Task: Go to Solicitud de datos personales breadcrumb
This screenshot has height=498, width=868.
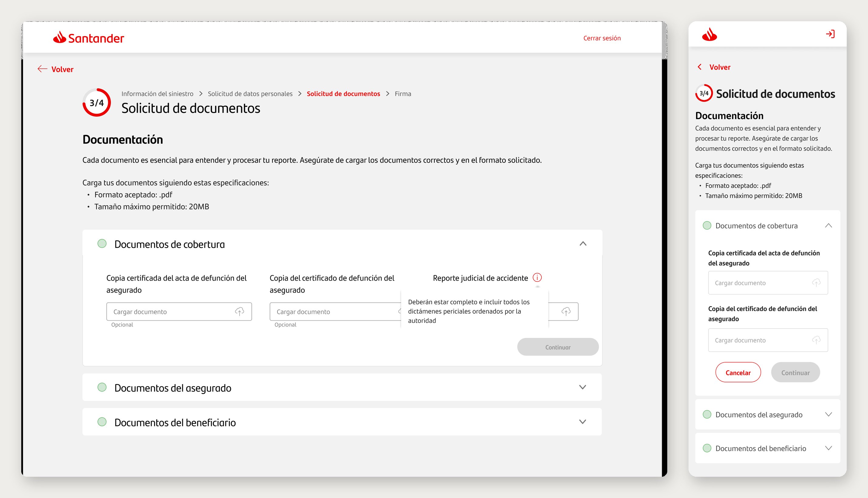Action: coord(250,94)
